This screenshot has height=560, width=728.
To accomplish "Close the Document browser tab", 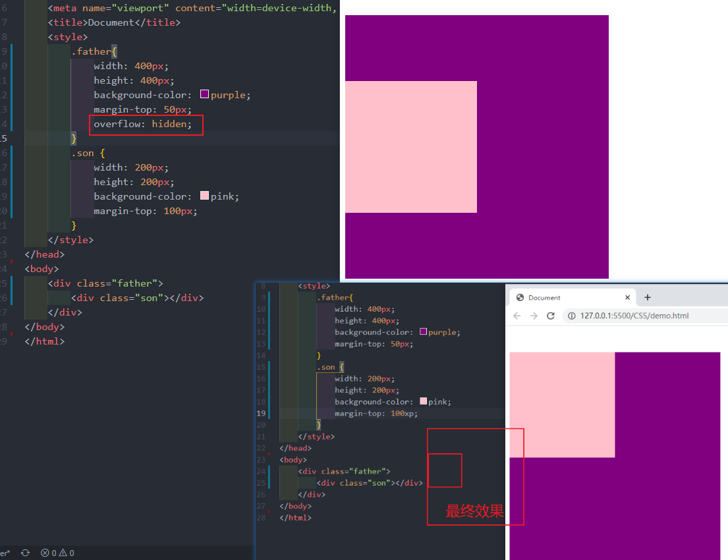I will point(627,298).
